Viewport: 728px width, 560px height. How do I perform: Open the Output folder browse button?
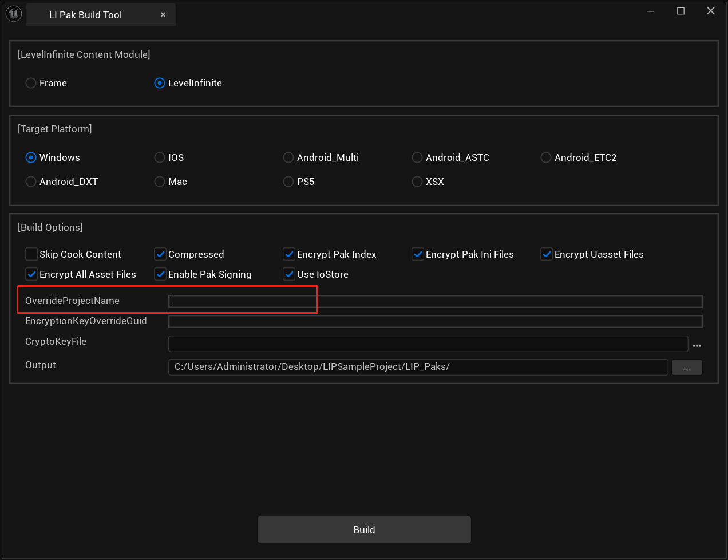click(686, 368)
